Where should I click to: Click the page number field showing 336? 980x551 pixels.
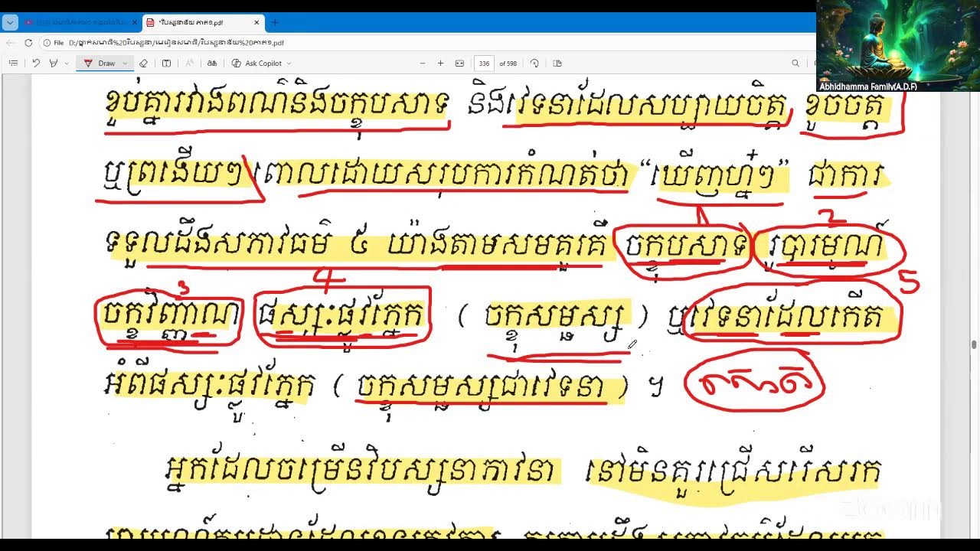(x=484, y=64)
